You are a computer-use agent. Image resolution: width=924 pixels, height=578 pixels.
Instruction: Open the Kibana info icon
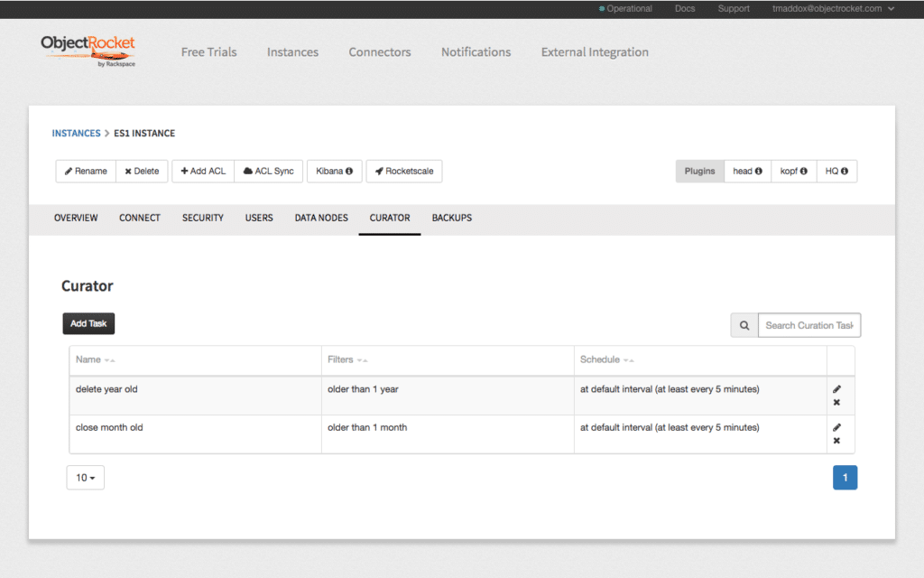(350, 171)
